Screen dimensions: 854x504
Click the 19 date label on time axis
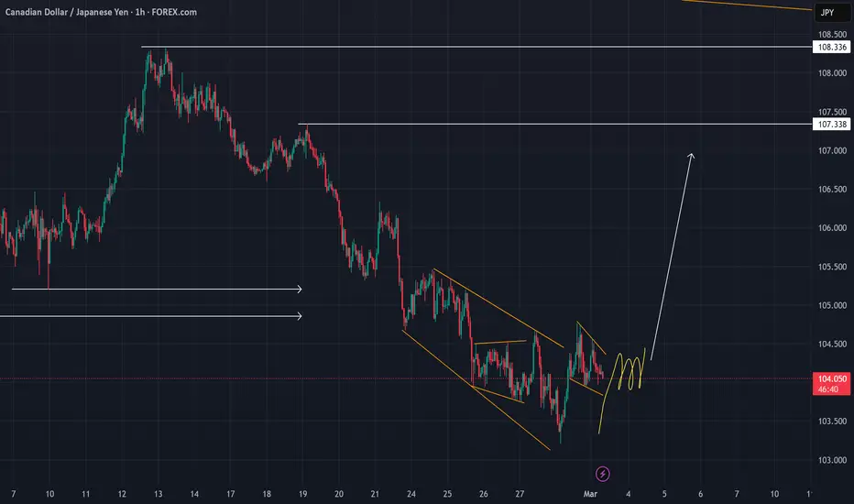(x=302, y=494)
